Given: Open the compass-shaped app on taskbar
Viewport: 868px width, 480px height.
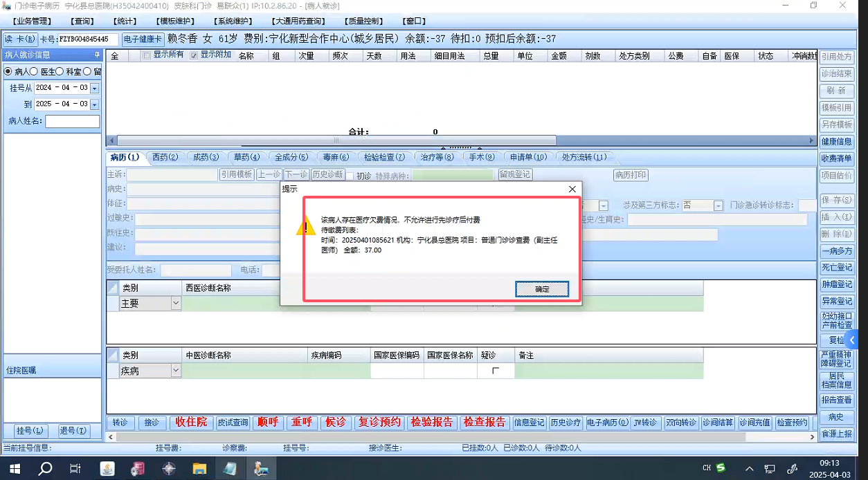Looking at the screenshot, I should [x=169, y=468].
